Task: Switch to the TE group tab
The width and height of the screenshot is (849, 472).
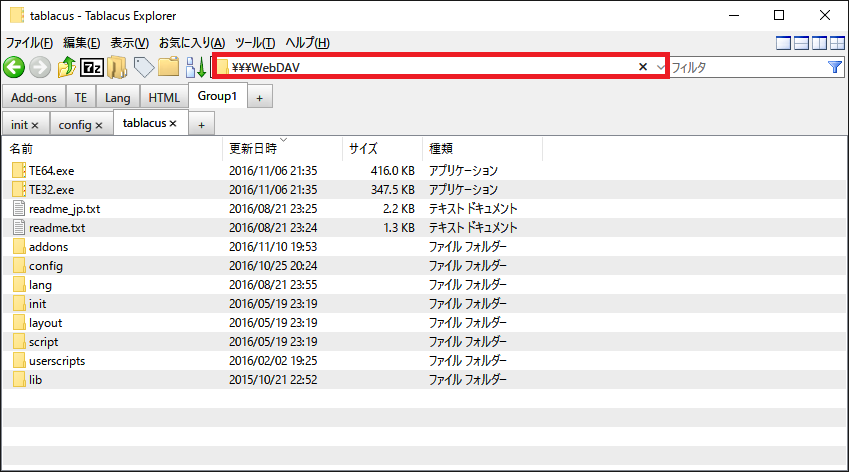Action: [x=81, y=97]
